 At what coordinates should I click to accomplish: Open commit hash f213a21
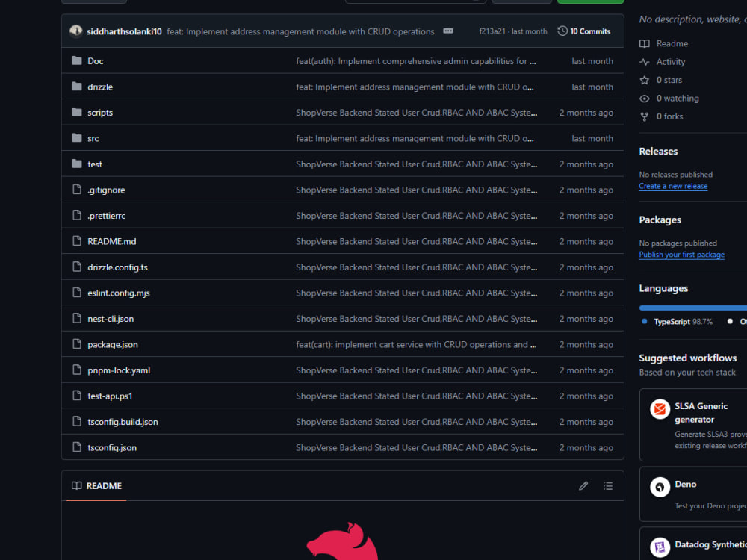492,31
